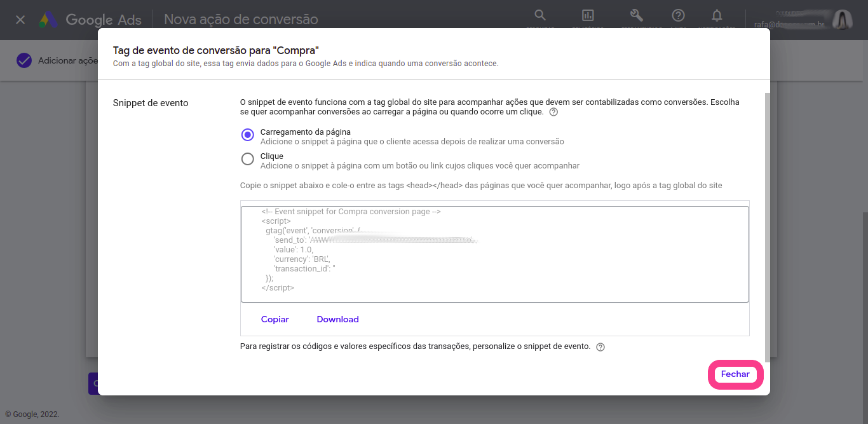
Task: Click the closing '</script>' line in the snippet
Action: (x=278, y=288)
